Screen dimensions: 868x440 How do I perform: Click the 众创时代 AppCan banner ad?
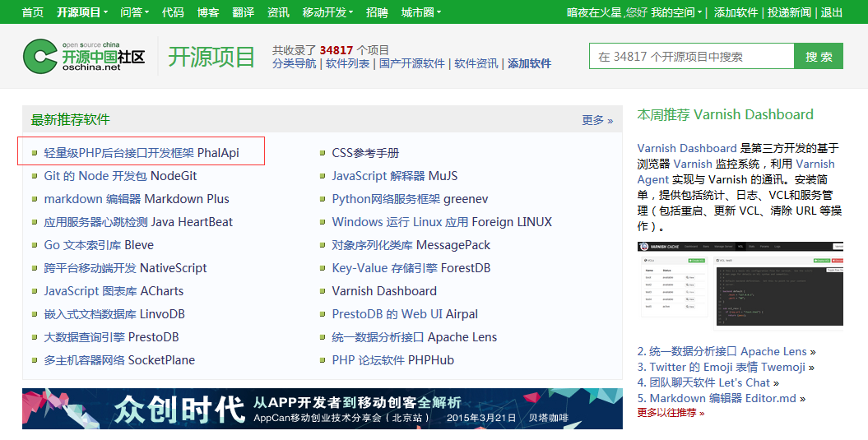pos(323,409)
